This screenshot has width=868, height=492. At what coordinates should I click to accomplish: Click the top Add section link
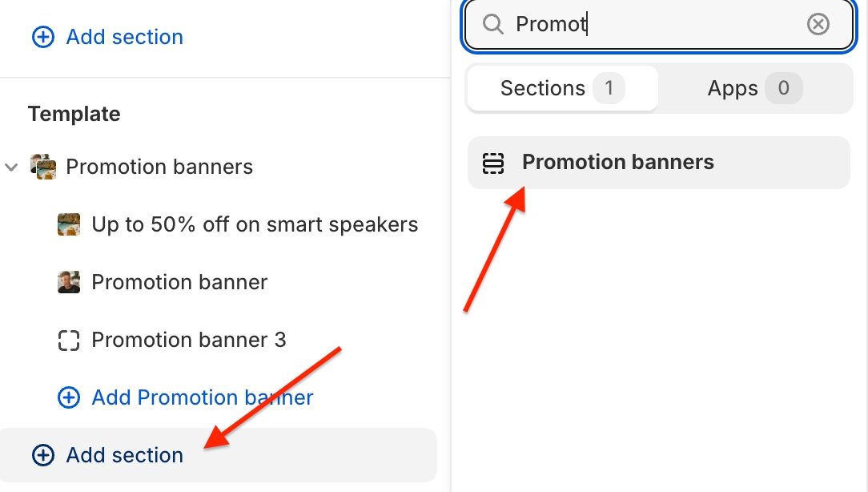click(124, 37)
